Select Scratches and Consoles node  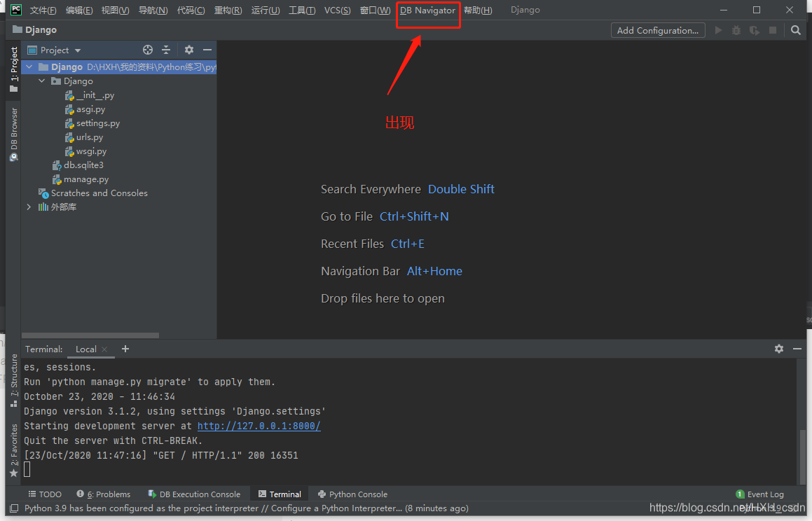[94, 193]
